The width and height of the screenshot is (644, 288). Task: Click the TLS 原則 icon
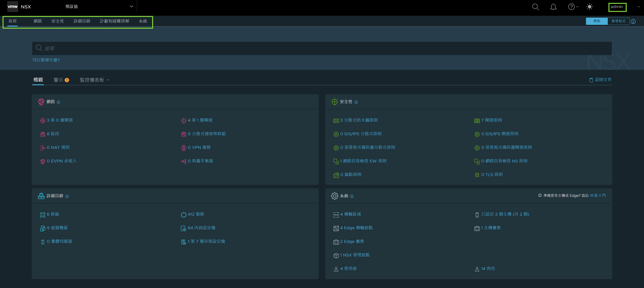[x=477, y=175]
